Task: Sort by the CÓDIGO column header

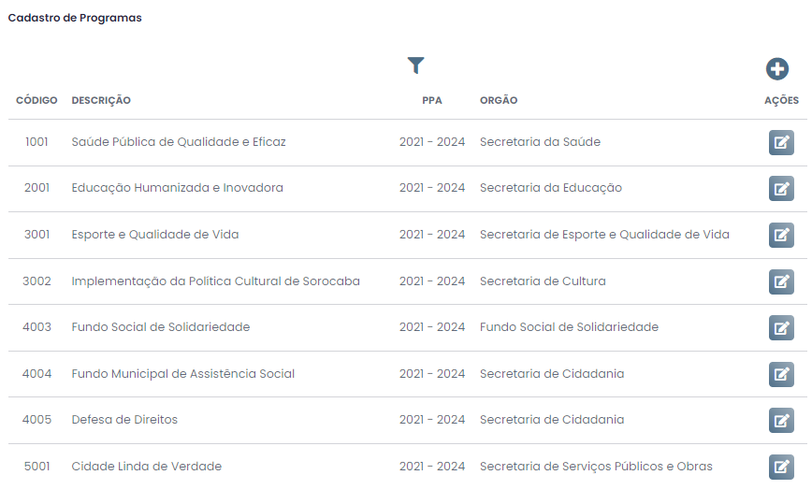Action: coord(36,100)
